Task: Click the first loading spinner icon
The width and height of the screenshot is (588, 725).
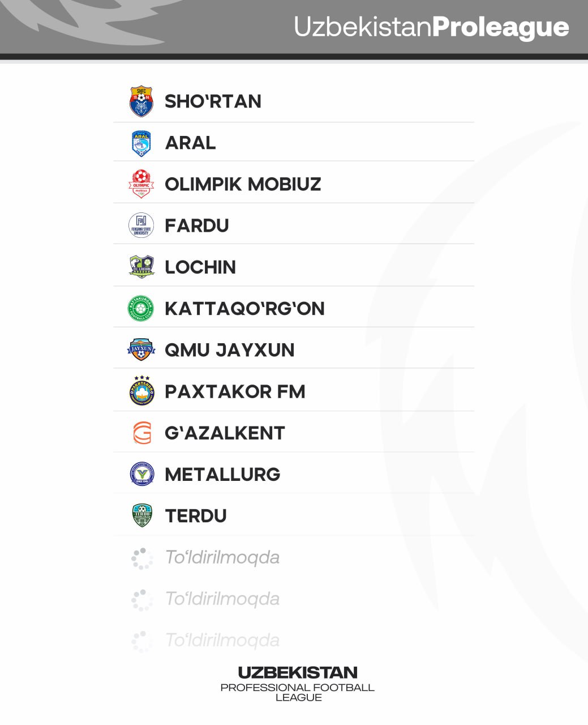Action: coord(142,558)
